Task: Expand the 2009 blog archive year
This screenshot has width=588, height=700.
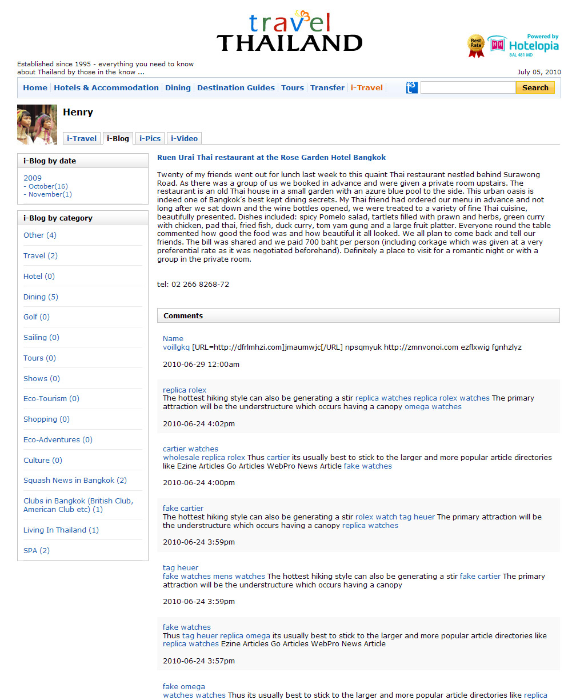Action: 33,178
